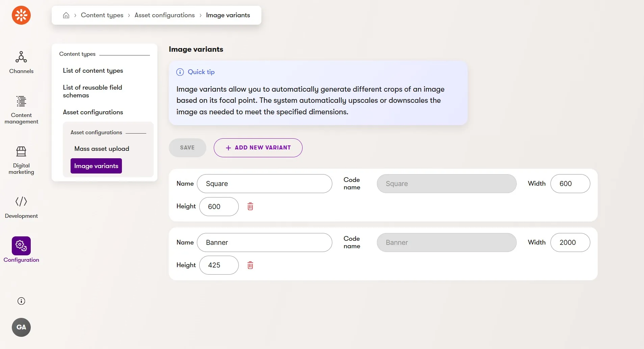The height and width of the screenshot is (349, 644).
Task: Select the Configuration gear icon
Action: point(21,246)
